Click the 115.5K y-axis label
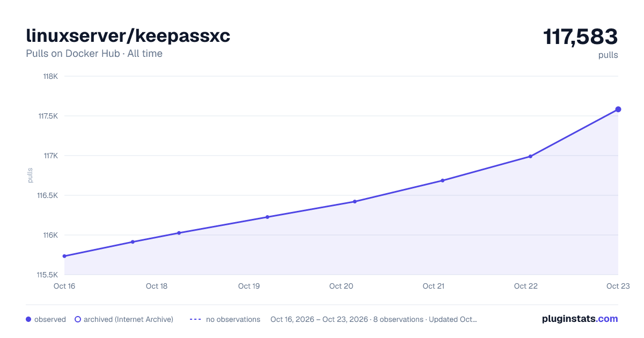The height and width of the screenshot is (338, 644). [x=48, y=275]
